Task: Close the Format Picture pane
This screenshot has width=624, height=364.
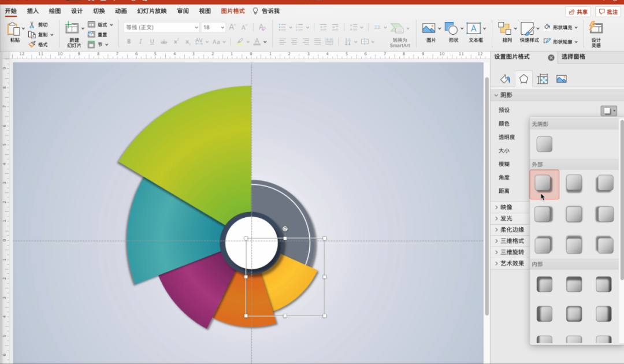Action: [x=551, y=58]
